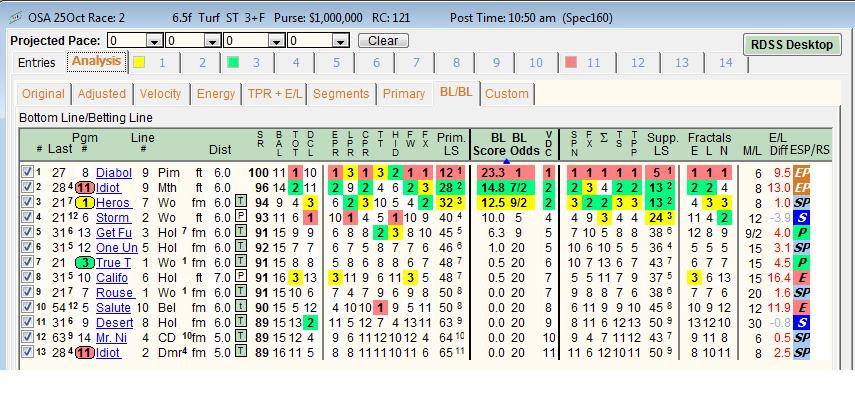Click the P badge in Get Fu row
This screenshot has height=400, width=855.
801,233
